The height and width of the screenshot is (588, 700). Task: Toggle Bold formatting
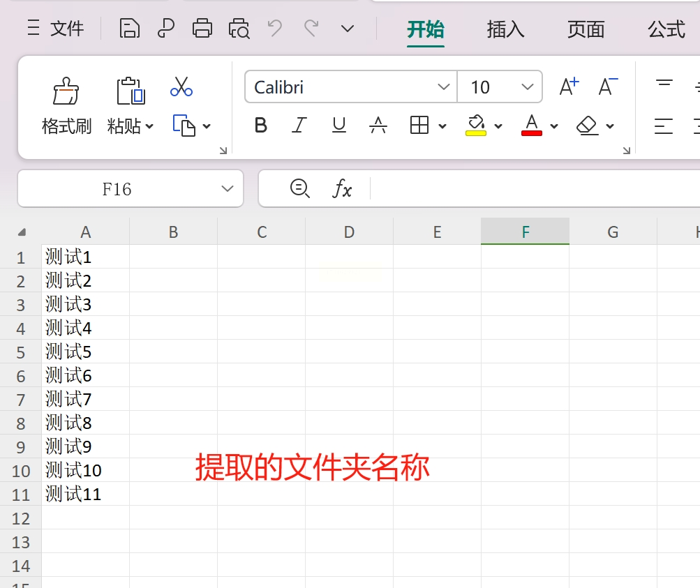[261, 126]
